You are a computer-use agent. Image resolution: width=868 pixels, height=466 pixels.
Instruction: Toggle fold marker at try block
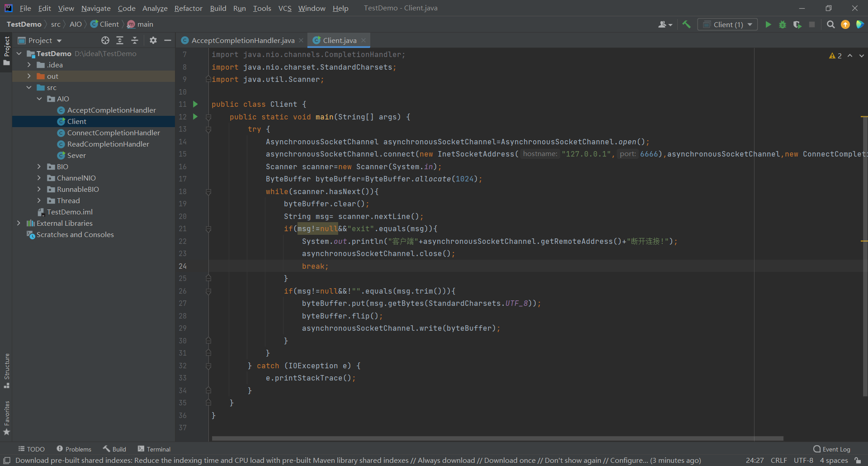click(x=208, y=129)
